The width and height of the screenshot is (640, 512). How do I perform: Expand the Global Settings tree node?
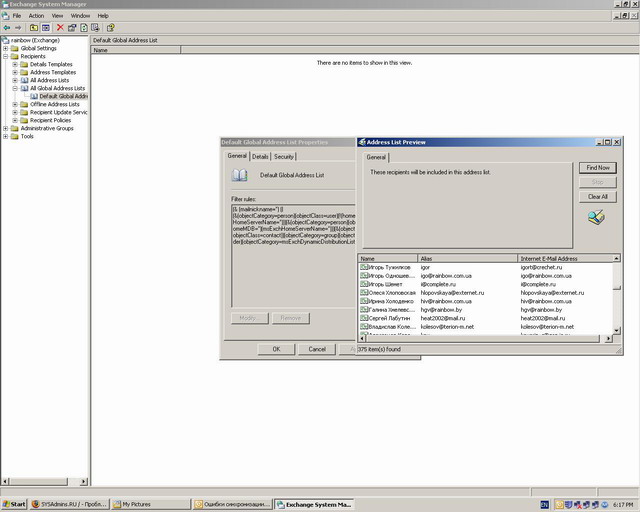pyautogui.click(x=6, y=48)
